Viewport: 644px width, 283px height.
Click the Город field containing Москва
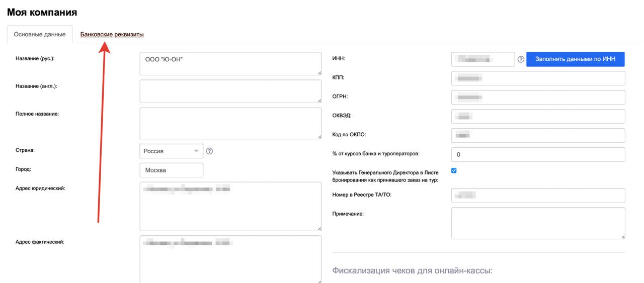click(172, 170)
